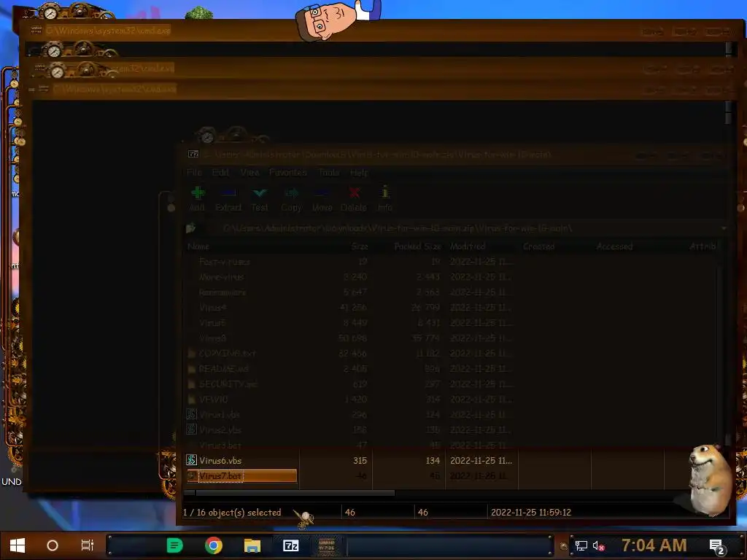Image resolution: width=747 pixels, height=560 pixels.
Task: Select the Virus1.vbs file
Action: point(219,415)
